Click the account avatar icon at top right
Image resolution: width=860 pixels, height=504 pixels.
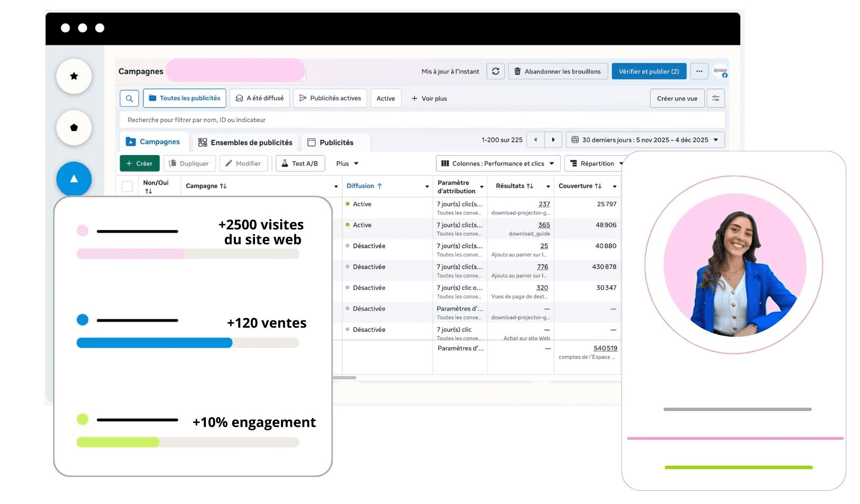720,72
